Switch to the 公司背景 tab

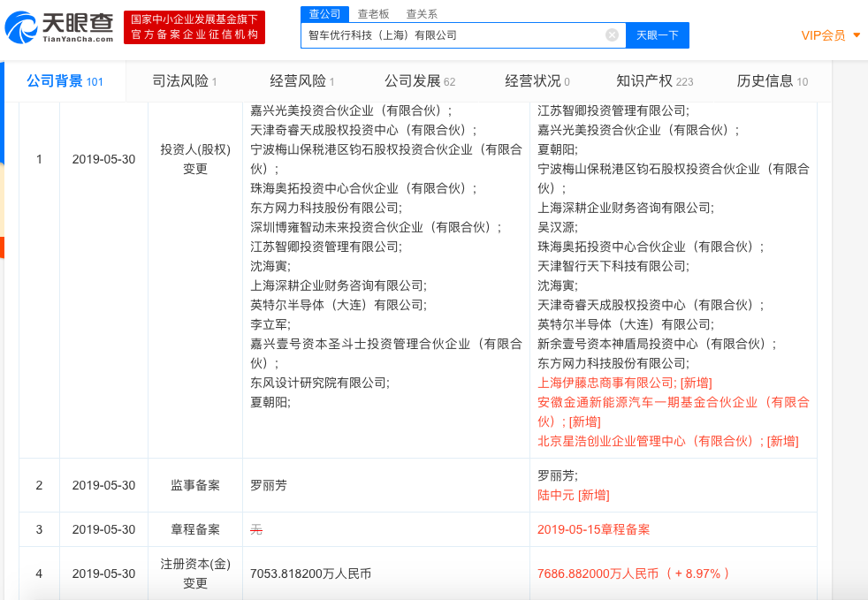click(x=65, y=81)
